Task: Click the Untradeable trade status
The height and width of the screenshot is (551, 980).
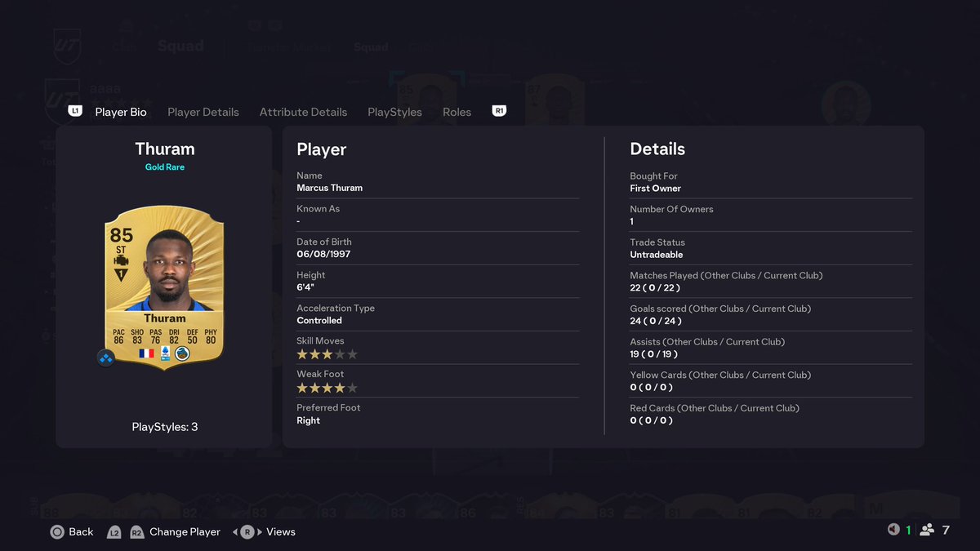Action: point(657,255)
